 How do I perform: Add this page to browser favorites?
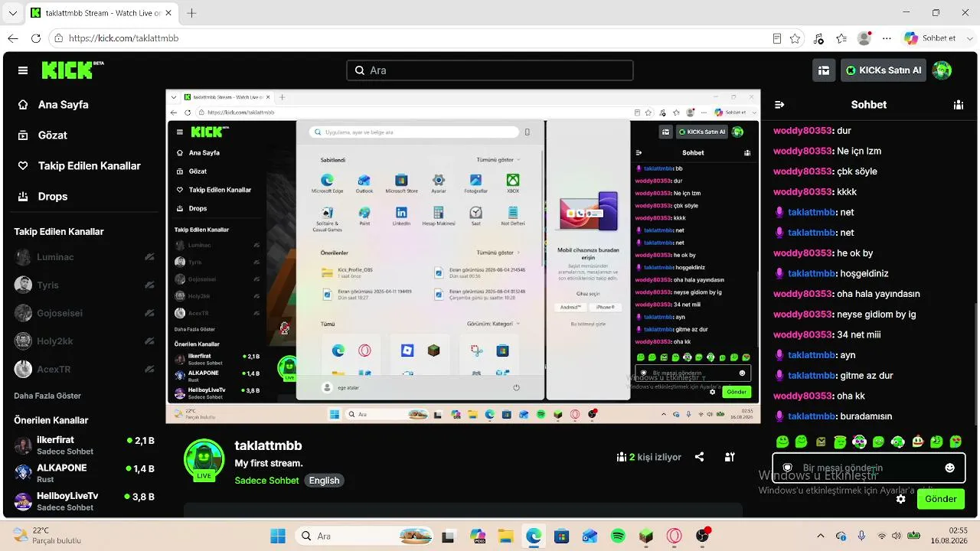[795, 38]
